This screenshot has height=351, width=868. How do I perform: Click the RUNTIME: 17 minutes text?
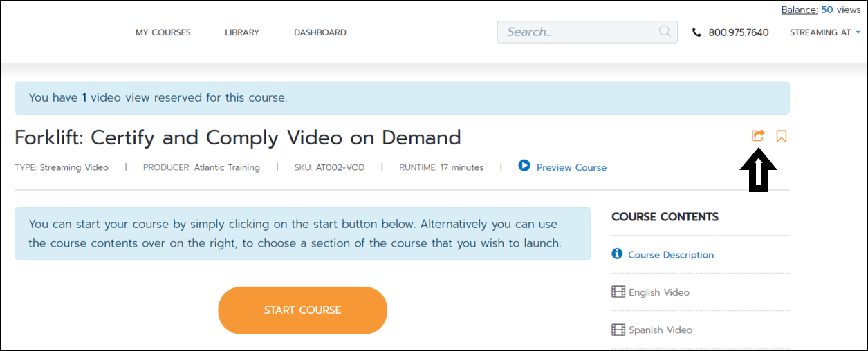tap(441, 167)
